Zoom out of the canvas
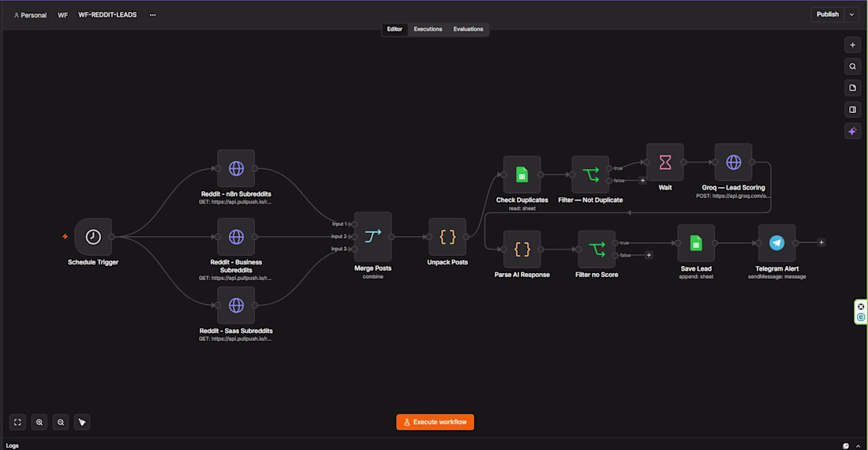 [61, 422]
